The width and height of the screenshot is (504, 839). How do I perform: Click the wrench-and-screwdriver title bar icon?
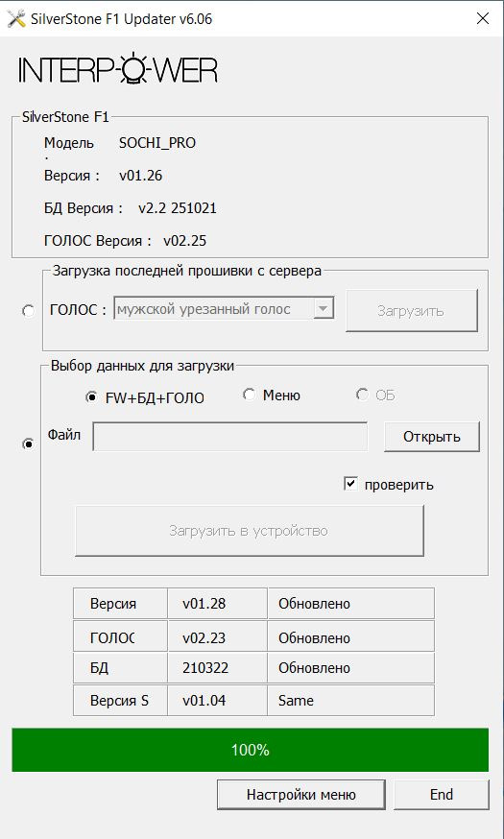[x=16, y=19]
